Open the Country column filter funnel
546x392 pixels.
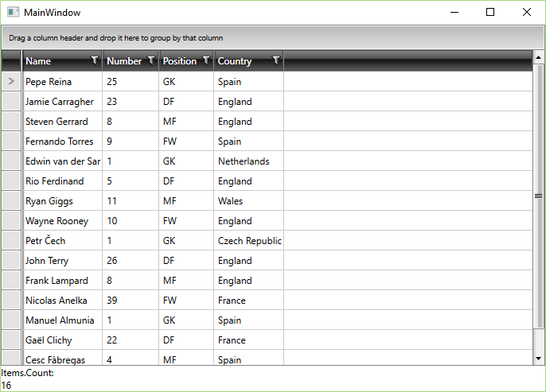click(x=276, y=60)
